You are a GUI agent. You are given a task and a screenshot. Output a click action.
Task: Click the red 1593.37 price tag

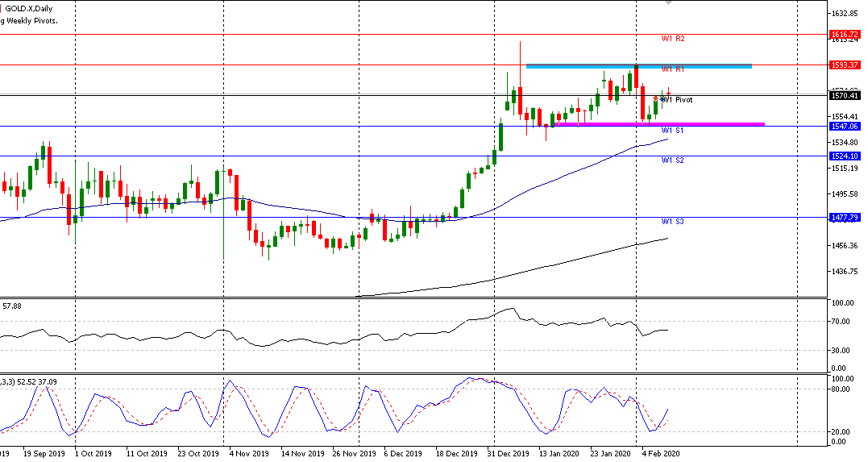click(x=846, y=65)
